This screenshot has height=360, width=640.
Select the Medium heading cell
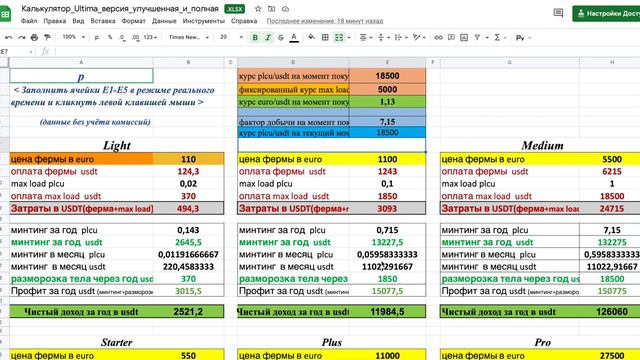542,145
